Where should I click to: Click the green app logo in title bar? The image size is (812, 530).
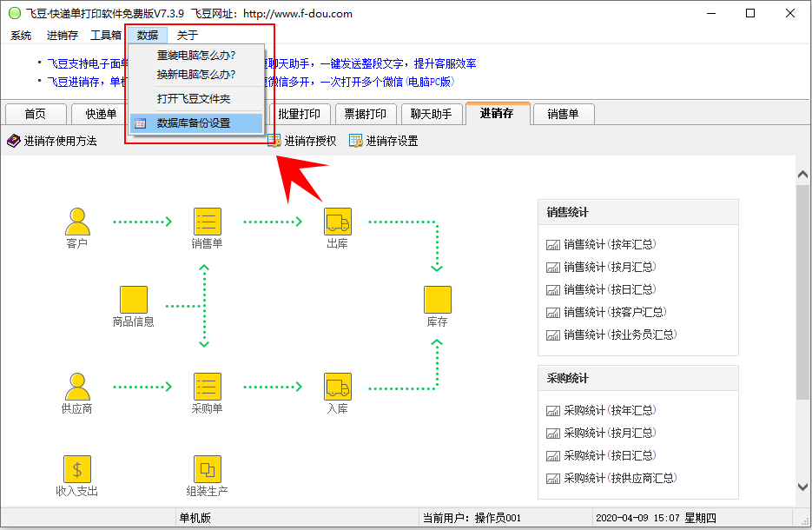(x=15, y=14)
